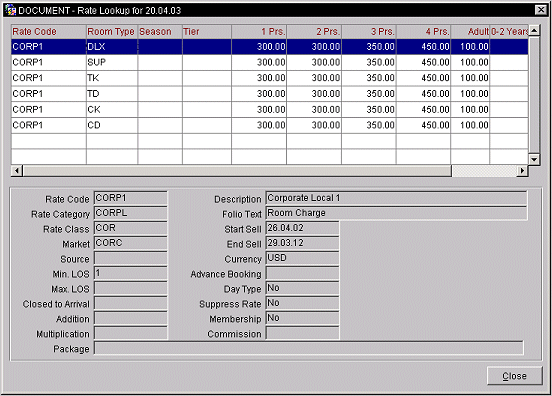
Task: Select the CORP1 SUP rate row
Action: click(x=269, y=62)
